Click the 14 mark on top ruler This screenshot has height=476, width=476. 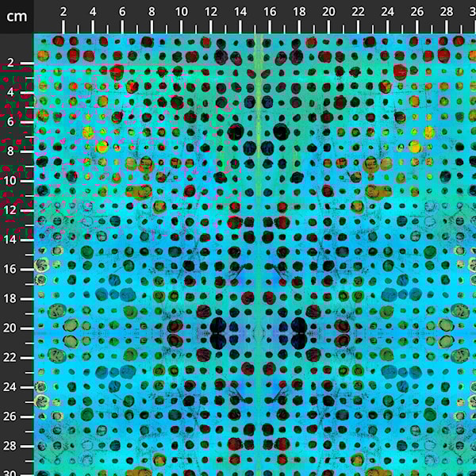coord(240,12)
